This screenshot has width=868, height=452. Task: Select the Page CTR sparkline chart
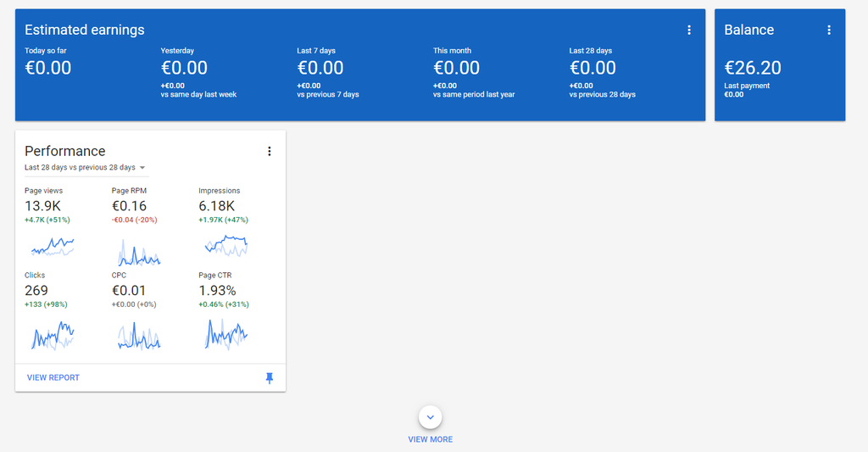pyautogui.click(x=226, y=334)
